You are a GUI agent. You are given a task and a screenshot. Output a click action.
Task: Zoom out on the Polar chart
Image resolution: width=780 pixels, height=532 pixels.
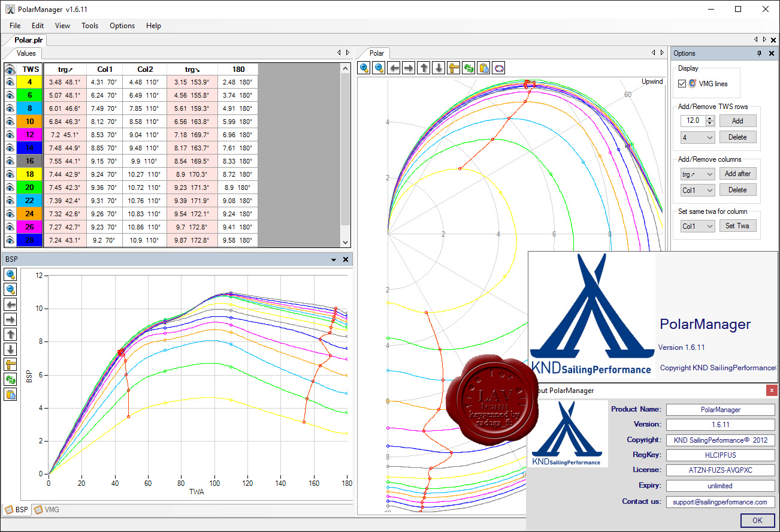(379, 68)
